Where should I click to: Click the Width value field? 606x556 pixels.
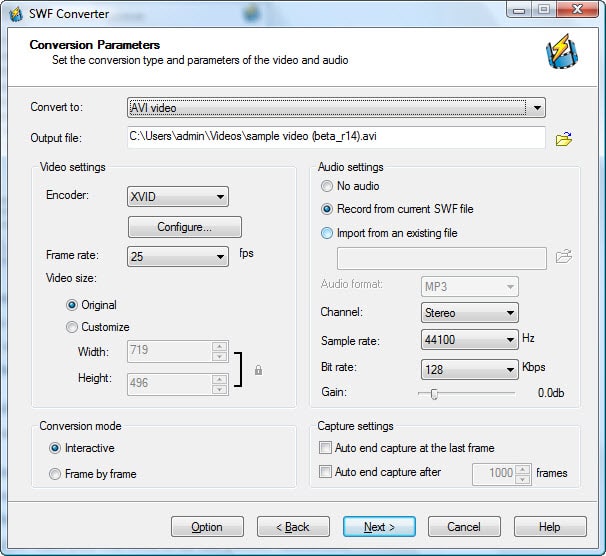169,351
